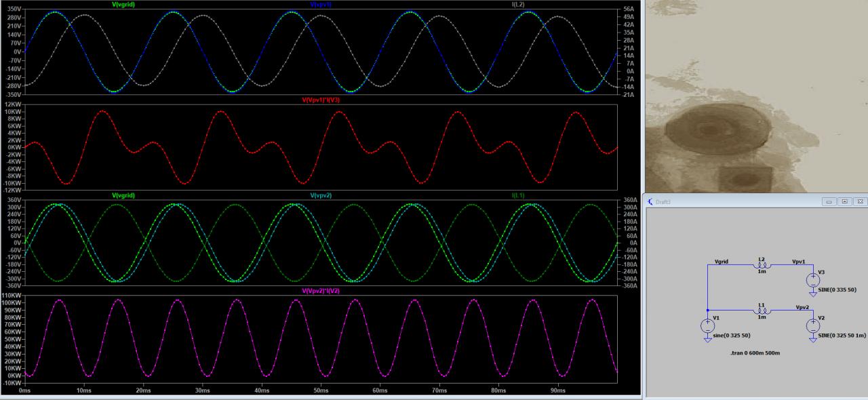868x400 pixels.
Task: Click the 1m value under inductor L2
Action: pyautogui.click(x=762, y=271)
